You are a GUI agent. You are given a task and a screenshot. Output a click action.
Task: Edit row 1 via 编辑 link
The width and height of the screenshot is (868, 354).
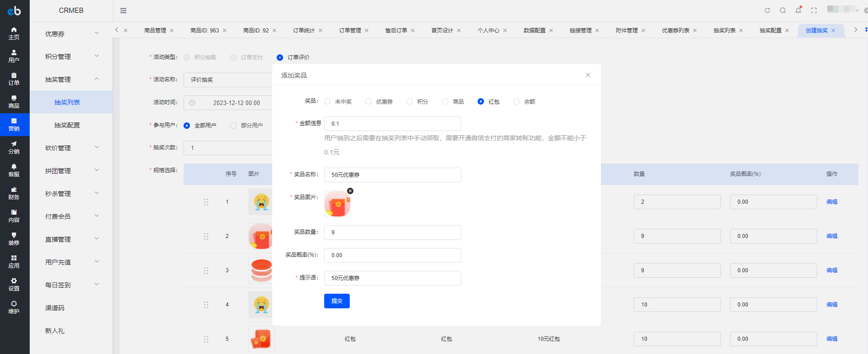pyautogui.click(x=832, y=202)
